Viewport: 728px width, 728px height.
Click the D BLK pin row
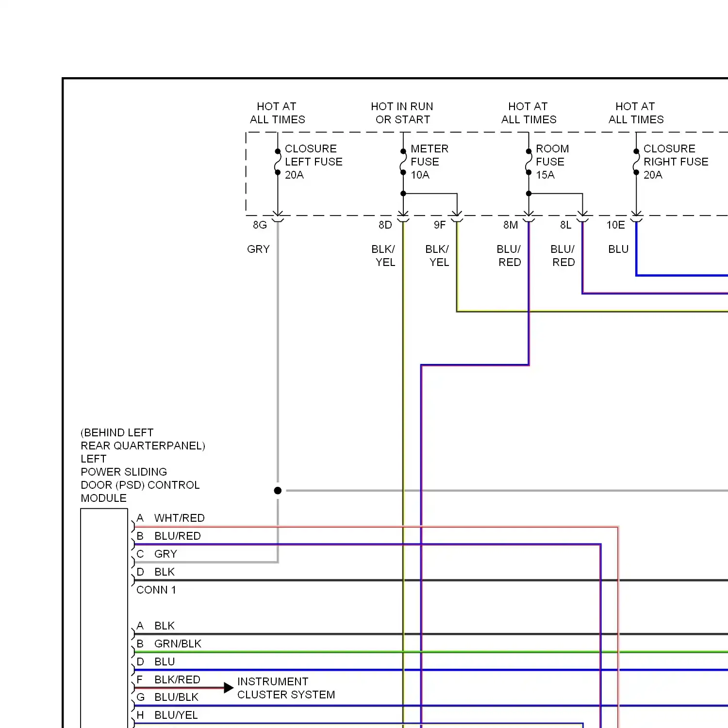click(x=155, y=572)
